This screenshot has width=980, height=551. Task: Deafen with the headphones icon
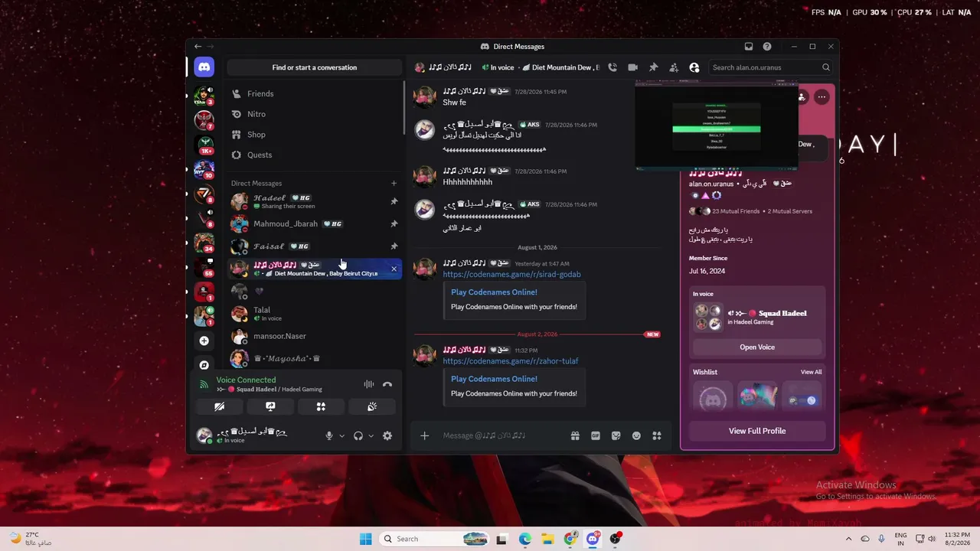tap(358, 435)
